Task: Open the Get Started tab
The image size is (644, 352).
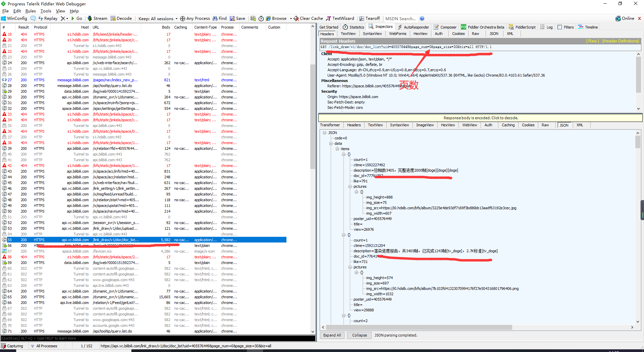Action: pos(329,27)
